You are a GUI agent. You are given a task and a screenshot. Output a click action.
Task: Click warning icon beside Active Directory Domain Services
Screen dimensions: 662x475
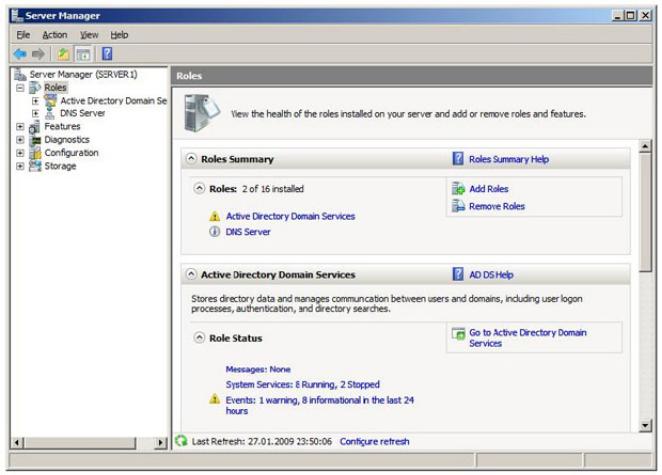[x=214, y=216]
